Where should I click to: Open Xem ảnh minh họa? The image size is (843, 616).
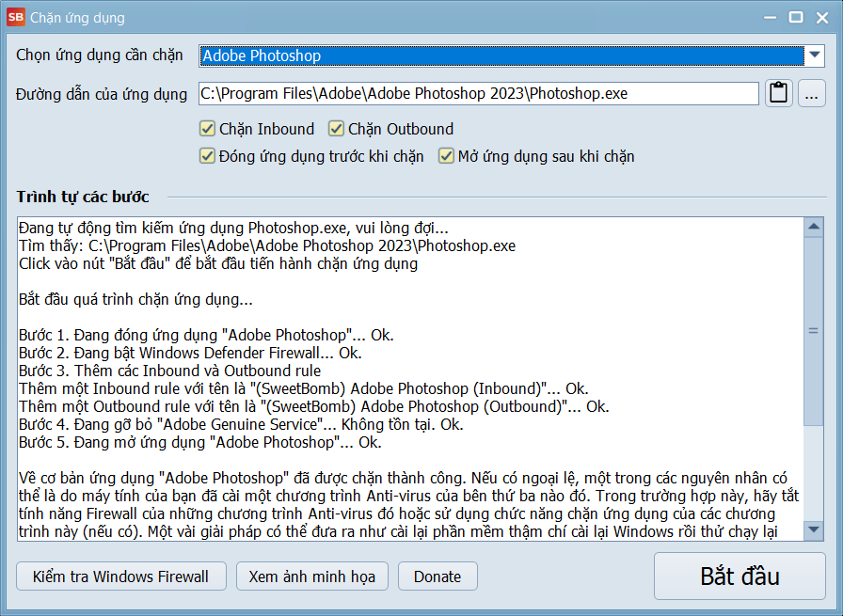[311, 577]
